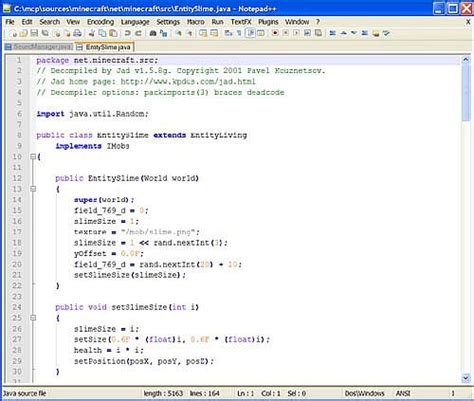
Task: Click the 'import java.util.Random;' line
Action: pos(92,114)
